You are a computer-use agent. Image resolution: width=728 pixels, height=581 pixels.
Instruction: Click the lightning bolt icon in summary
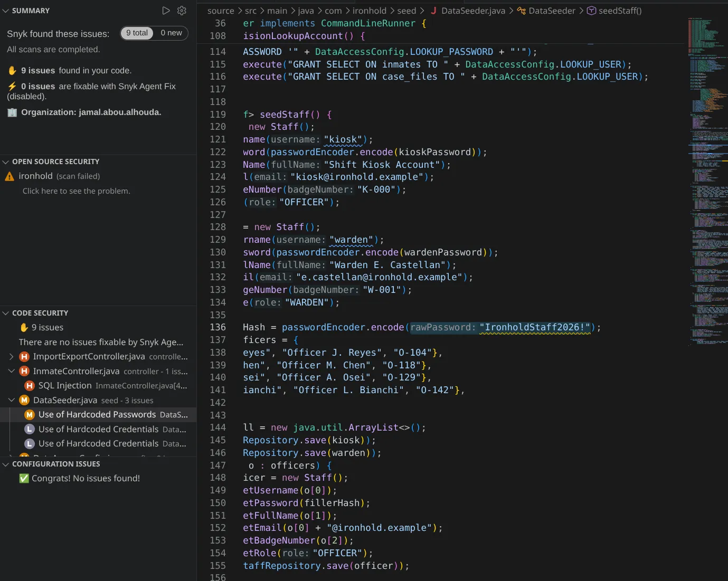12,86
